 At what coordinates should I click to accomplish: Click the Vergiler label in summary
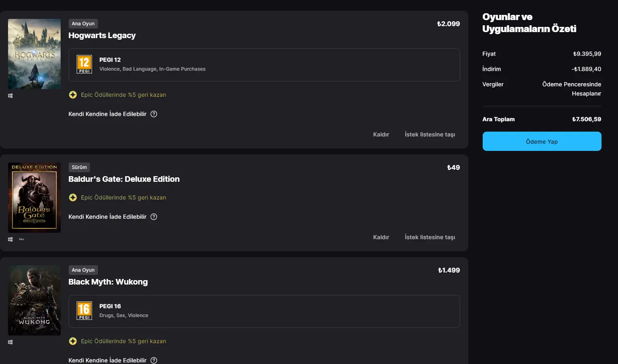tap(493, 84)
